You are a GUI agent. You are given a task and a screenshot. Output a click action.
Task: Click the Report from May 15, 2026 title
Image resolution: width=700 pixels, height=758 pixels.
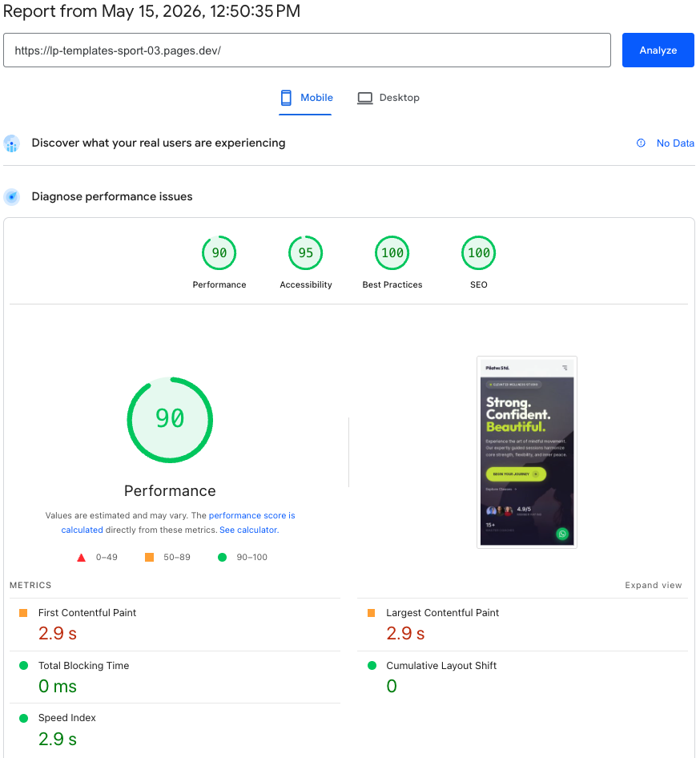pyautogui.click(x=151, y=11)
